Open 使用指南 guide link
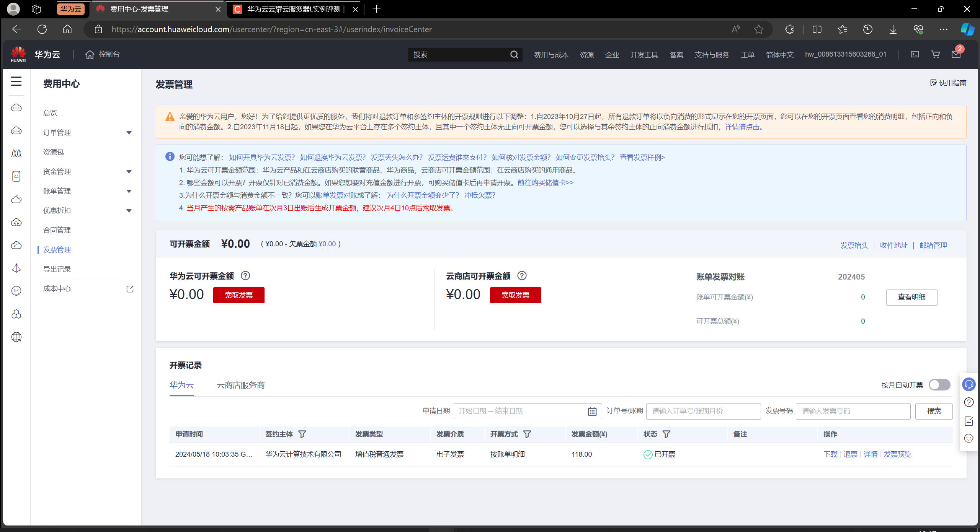 [948, 83]
